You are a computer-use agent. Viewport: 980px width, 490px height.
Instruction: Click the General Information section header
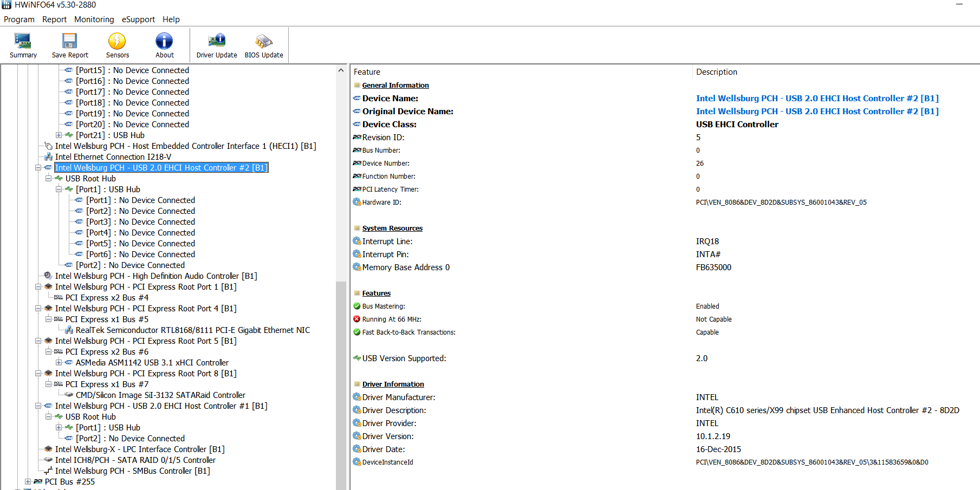(x=395, y=85)
